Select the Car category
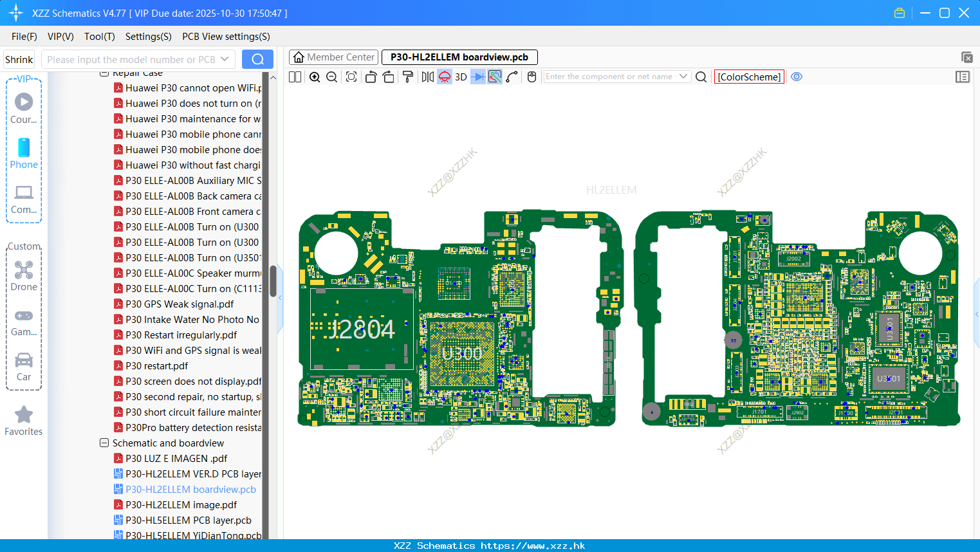This screenshot has width=980, height=552. (x=24, y=367)
